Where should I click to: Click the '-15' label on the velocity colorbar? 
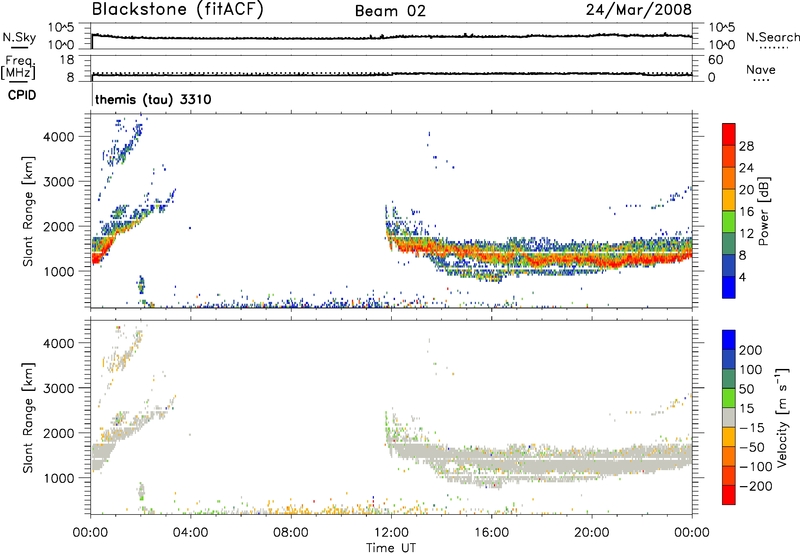pyautogui.click(x=752, y=427)
